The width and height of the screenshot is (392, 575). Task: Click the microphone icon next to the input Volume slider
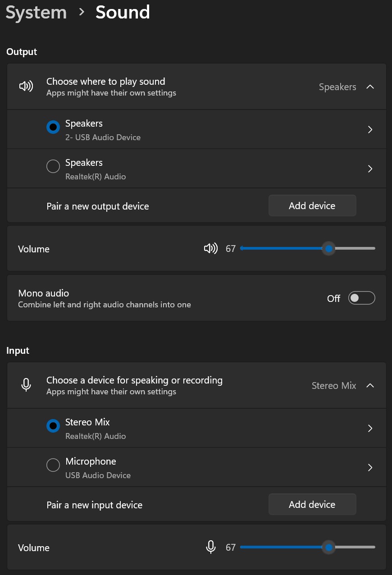[210, 547]
